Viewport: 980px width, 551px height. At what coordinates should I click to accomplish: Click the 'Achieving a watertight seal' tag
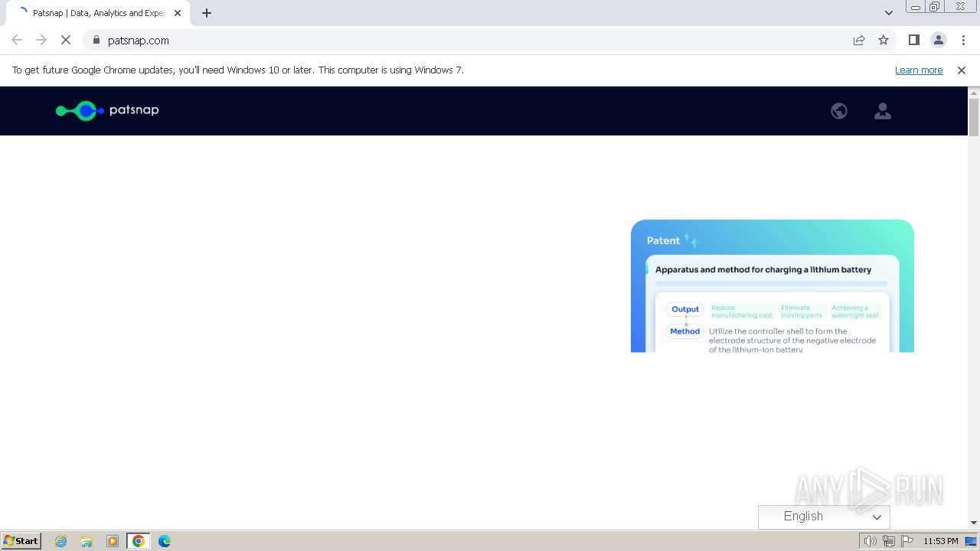855,311
